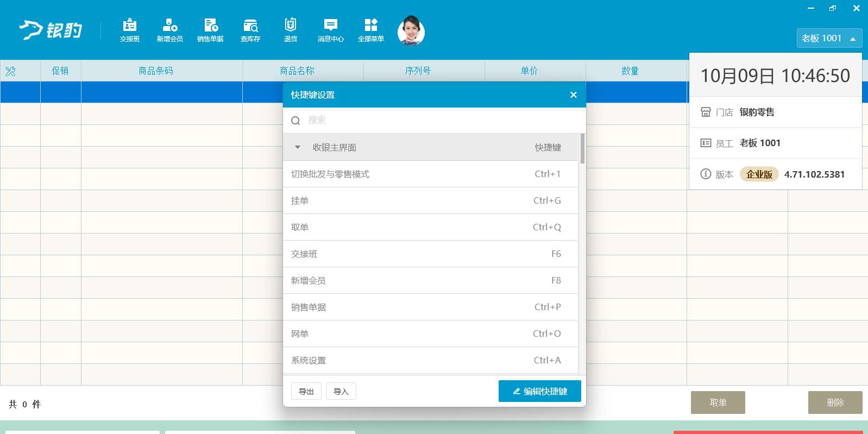
Task: Click the 导入 button
Action: [x=341, y=391]
